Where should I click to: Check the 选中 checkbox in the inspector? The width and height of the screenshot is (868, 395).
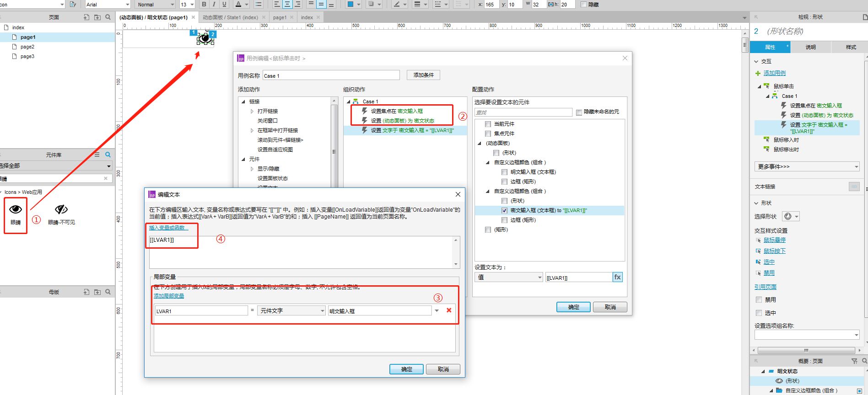coord(759,313)
